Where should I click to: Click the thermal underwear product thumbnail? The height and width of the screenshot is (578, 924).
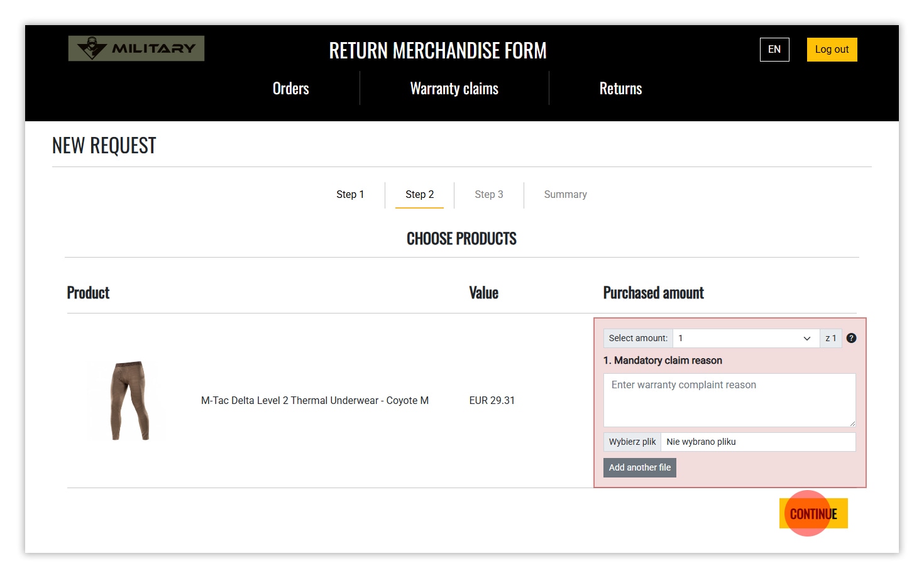[x=129, y=400]
